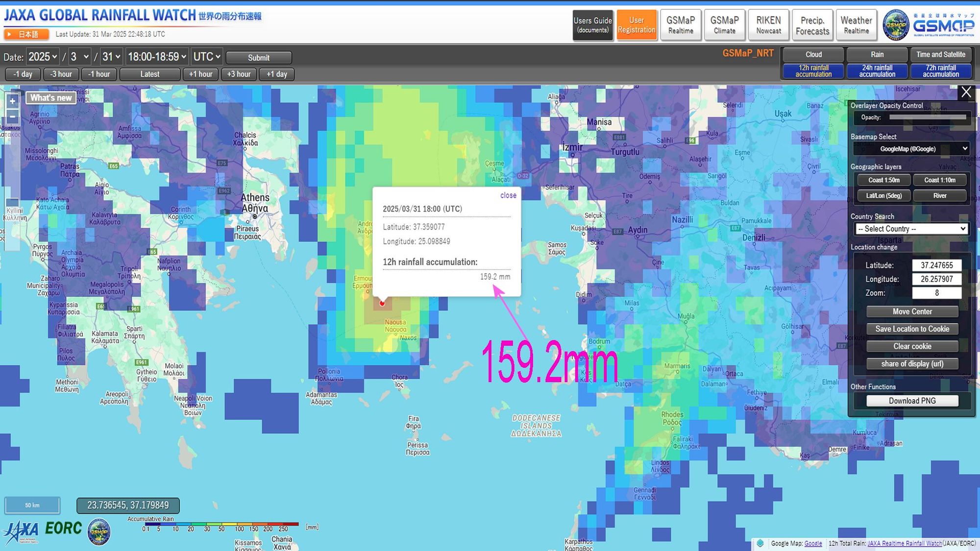Jump to the Latest data
Viewport: 980px width, 551px height.
(150, 74)
